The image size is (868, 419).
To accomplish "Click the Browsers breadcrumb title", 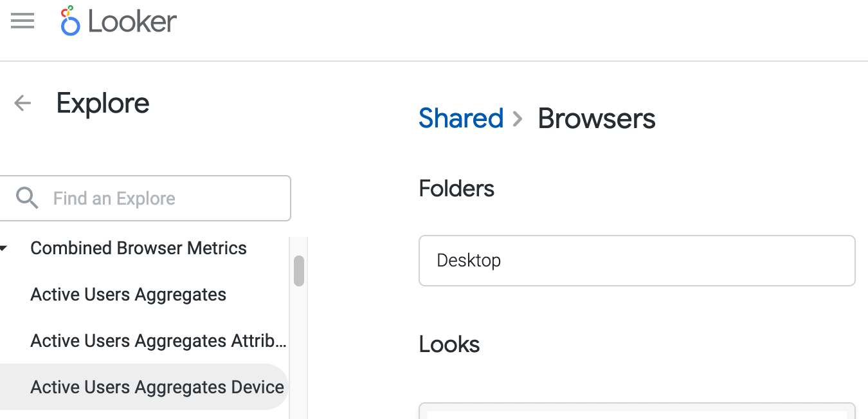I will click(596, 119).
